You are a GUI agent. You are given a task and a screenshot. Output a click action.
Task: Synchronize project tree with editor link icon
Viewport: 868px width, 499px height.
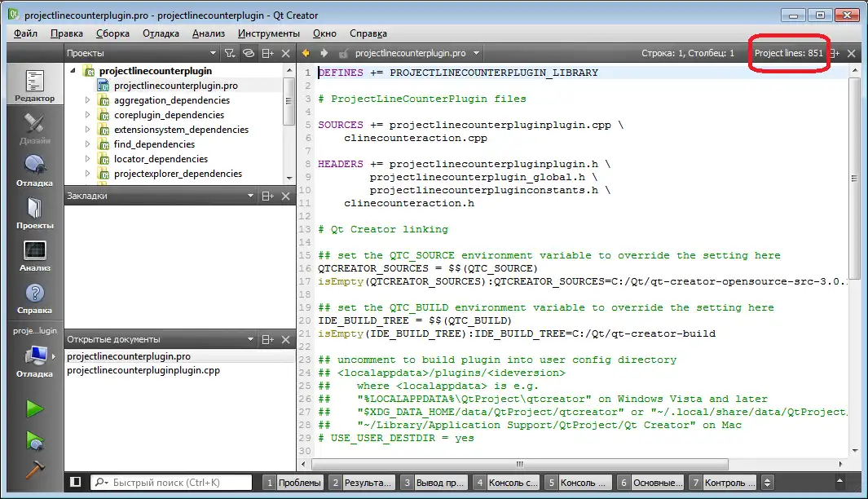[249, 53]
